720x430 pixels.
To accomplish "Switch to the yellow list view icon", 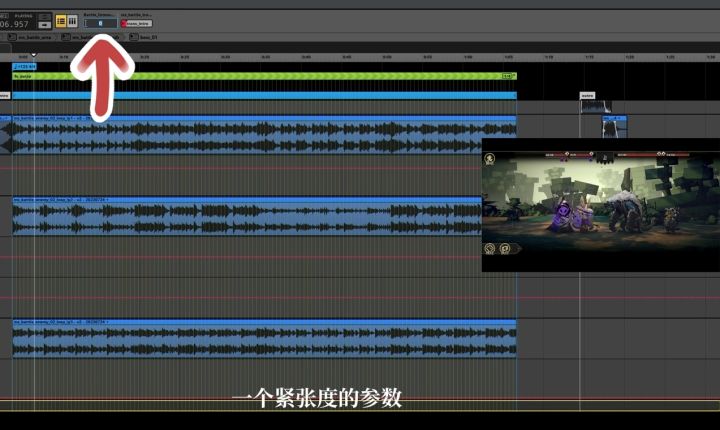I will (61, 21).
